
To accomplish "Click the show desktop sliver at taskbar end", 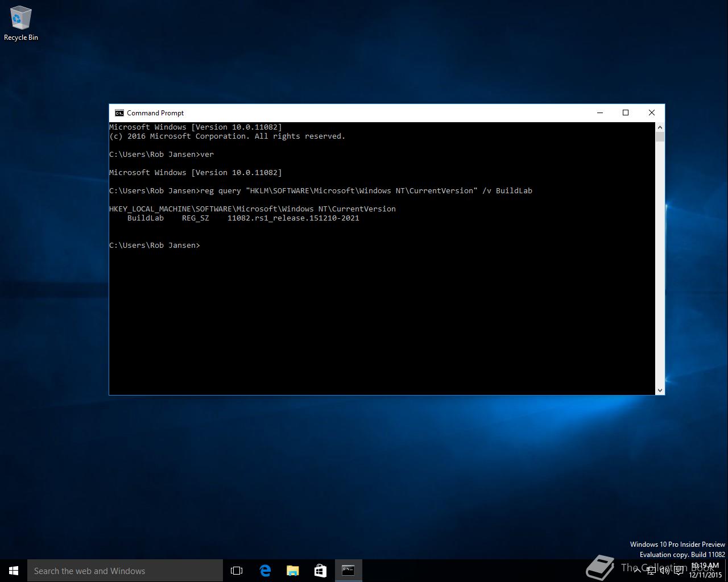I will (x=726, y=571).
